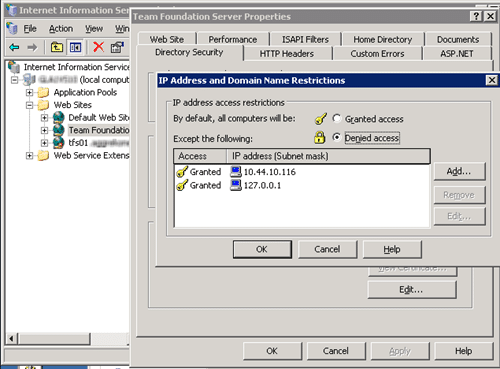The height and width of the screenshot is (369, 500).
Task: Click the local computer server icon
Action: coord(29,80)
